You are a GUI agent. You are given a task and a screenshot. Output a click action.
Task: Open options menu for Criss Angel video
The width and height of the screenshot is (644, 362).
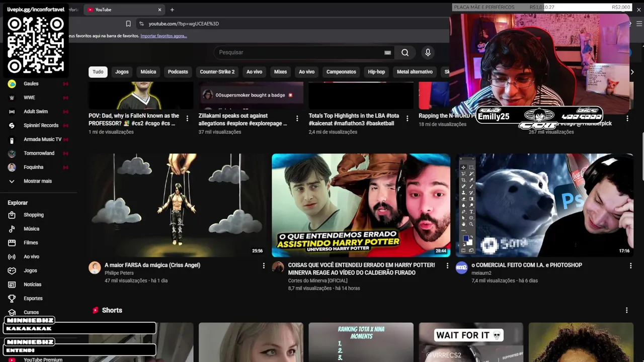[x=264, y=265]
